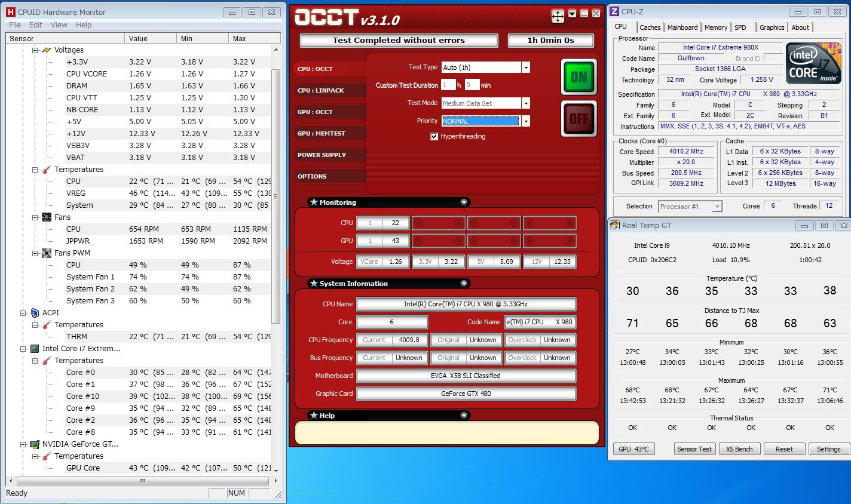Open the File menu in HWMonitor
Screen dimensions: 851x504
[x=15, y=25]
